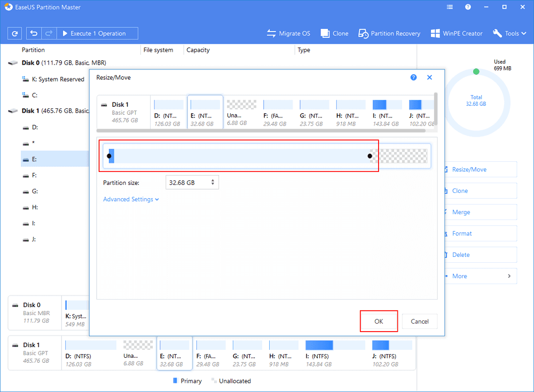Click the Redo arrow icon
This screenshot has width=534, height=392.
pos(48,33)
